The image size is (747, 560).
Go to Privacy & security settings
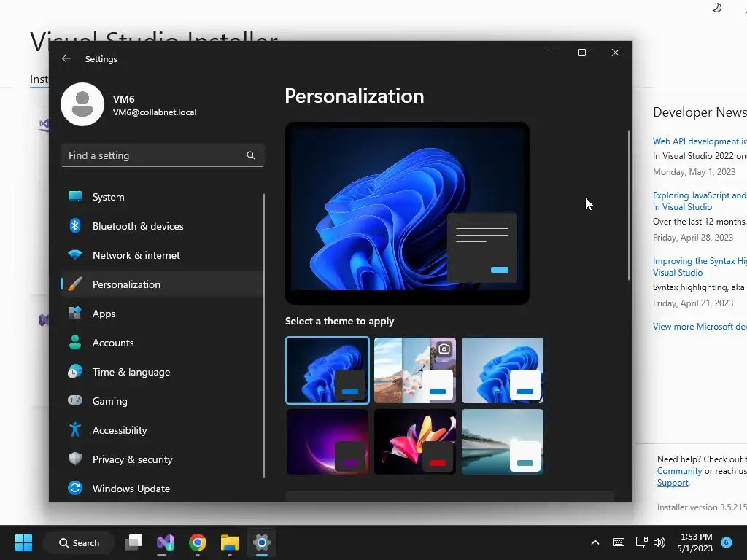(x=162, y=459)
